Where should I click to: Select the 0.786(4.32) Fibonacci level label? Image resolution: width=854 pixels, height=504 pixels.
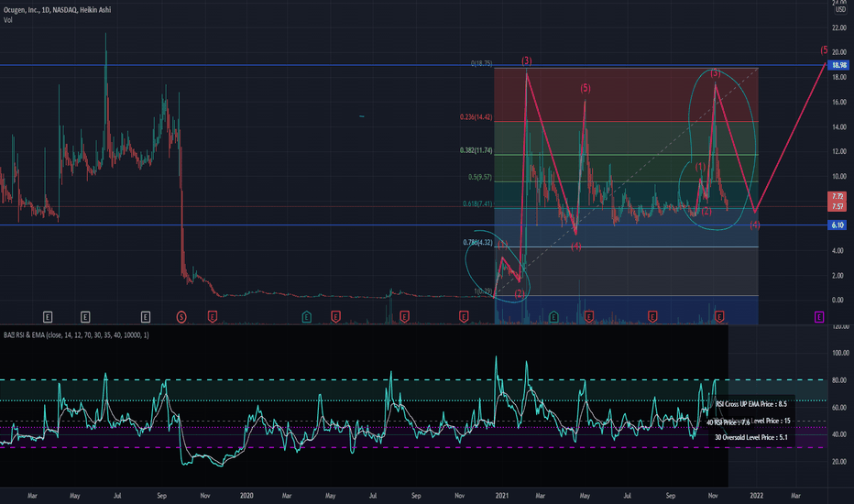[477, 243]
